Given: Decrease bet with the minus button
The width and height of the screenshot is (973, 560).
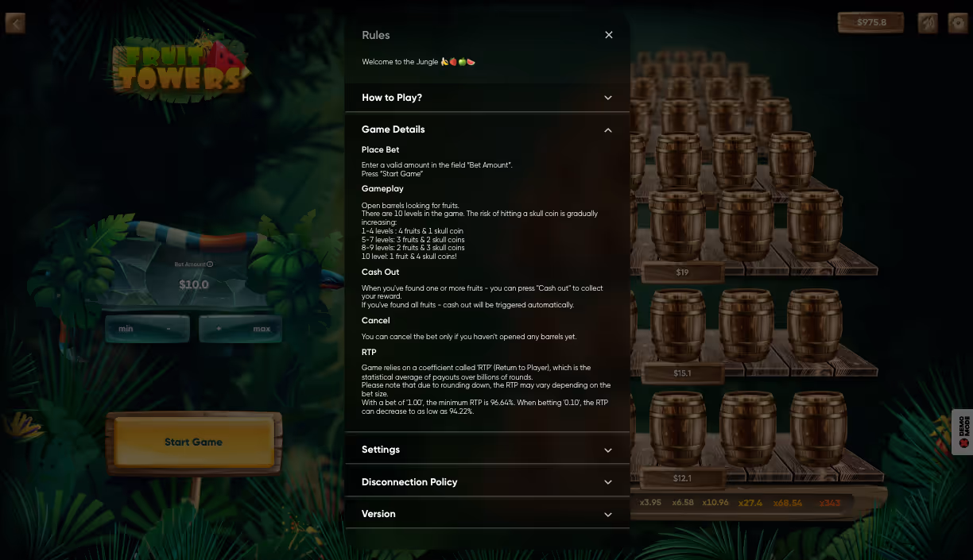Looking at the screenshot, I should 169,329.
